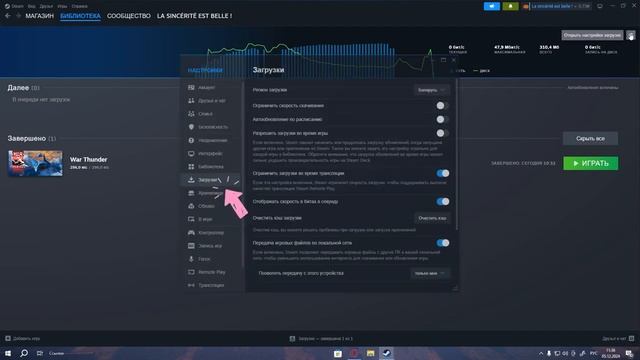Open Регион загрузки dropdown
This screenshot has height=360, width=640.
click(x=431, y=90)
